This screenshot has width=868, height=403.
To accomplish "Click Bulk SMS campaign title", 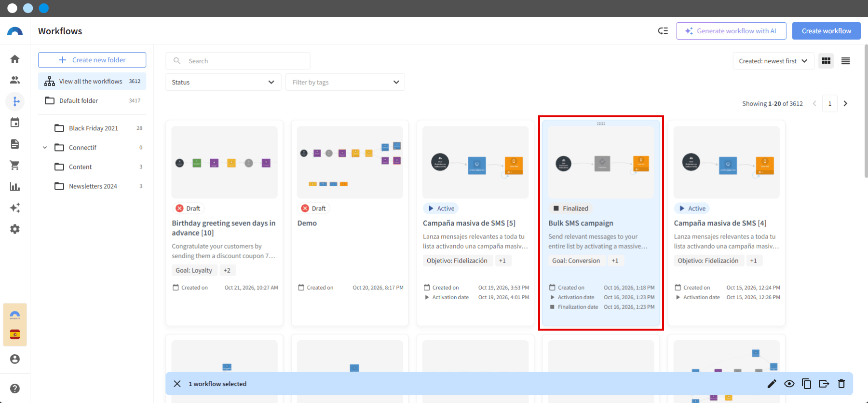I will 581,223.
